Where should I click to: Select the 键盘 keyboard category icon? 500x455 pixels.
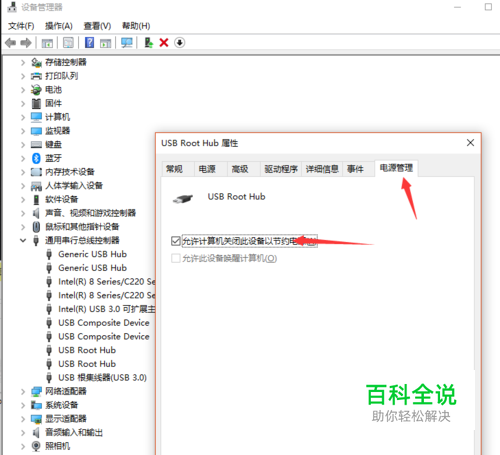(x=36, y=144)
